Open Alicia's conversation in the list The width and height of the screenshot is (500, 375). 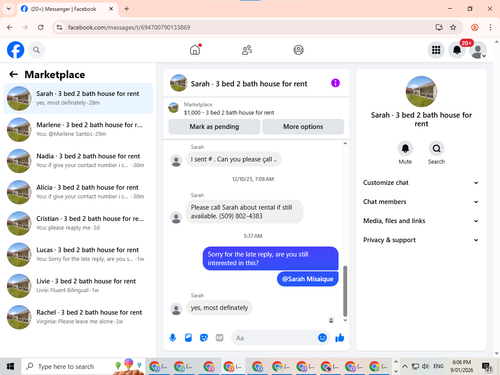(78, 192)
